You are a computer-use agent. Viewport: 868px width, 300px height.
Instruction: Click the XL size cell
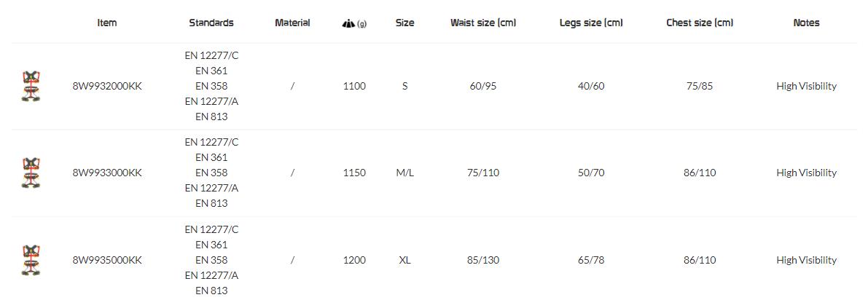404,260
